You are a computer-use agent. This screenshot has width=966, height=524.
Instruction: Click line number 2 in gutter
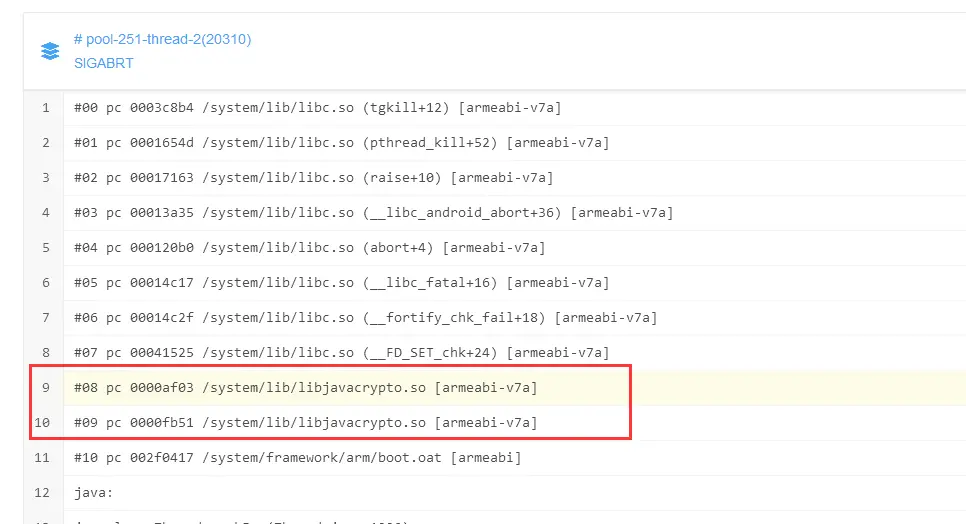(x=46, y=143)
